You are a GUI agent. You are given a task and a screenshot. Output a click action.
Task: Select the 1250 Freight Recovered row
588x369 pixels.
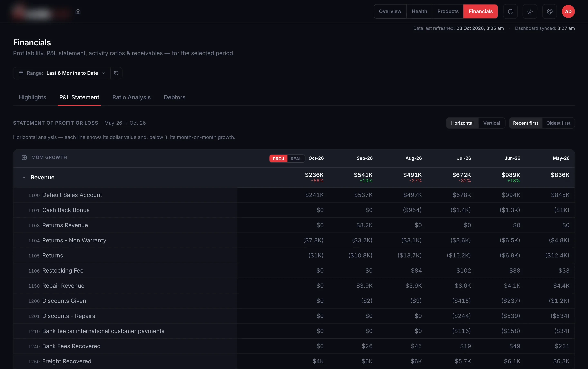coord(294,362)
